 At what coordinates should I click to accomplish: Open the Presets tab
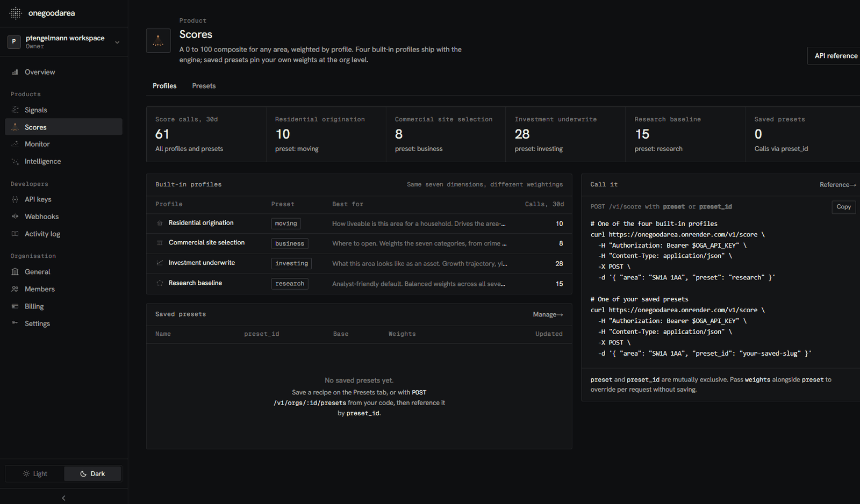204,86
